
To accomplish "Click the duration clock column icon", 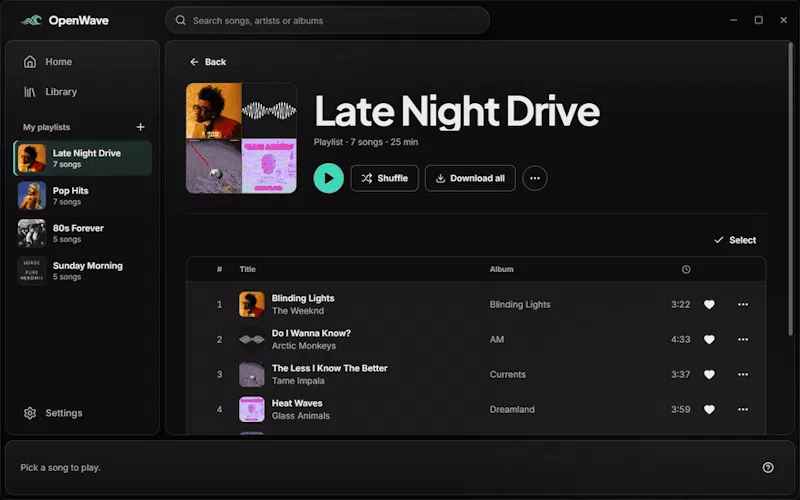I will click(x=686, y=269).
